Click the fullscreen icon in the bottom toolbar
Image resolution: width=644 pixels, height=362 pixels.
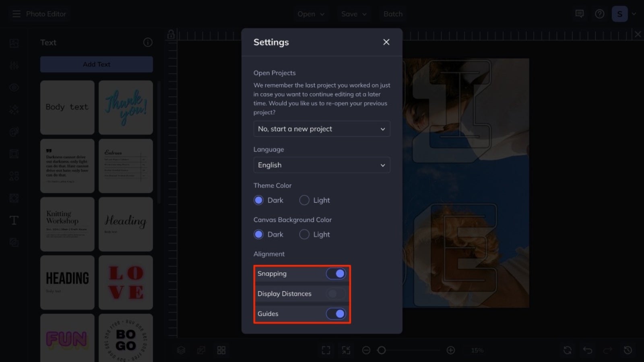tap(326, 350)
